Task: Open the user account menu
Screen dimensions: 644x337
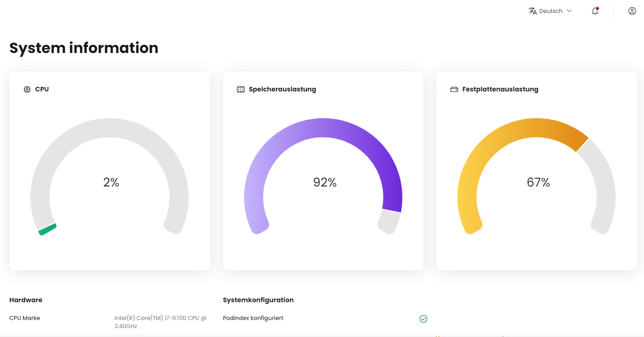Action: pos(632,11)
